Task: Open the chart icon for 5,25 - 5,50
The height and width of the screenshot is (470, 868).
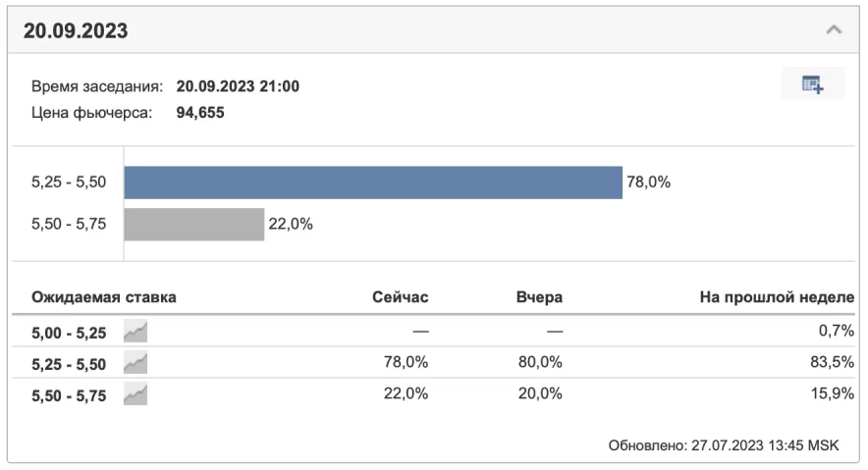Action: (x=136, y=363)
